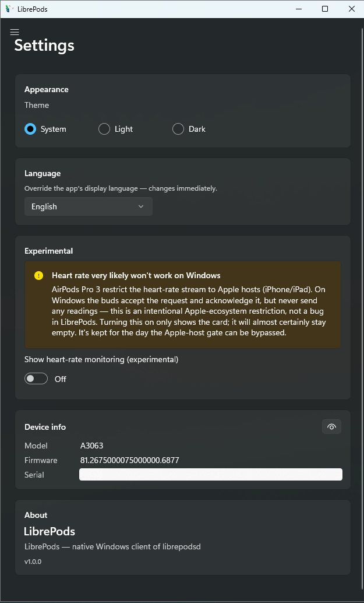Click the hidden Serial number field
Viewport: 364px width, 603px height.
click(x=210, y=475)
